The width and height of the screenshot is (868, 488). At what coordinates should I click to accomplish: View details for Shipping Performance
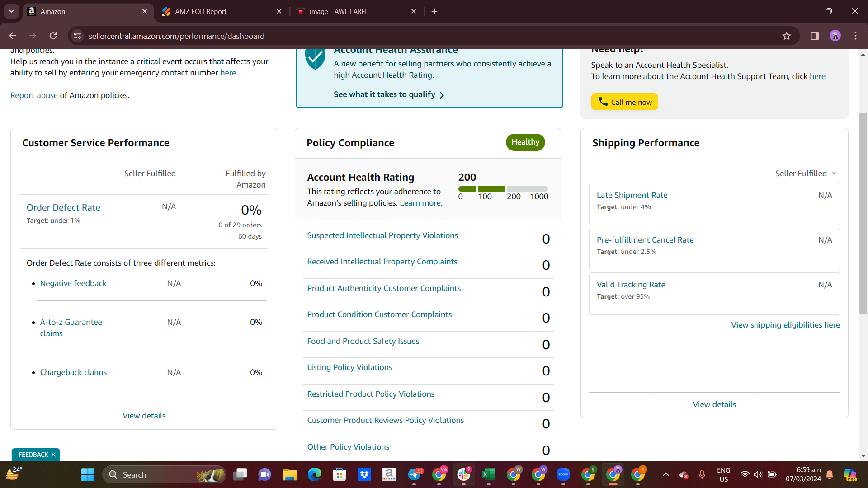[714, 404]
